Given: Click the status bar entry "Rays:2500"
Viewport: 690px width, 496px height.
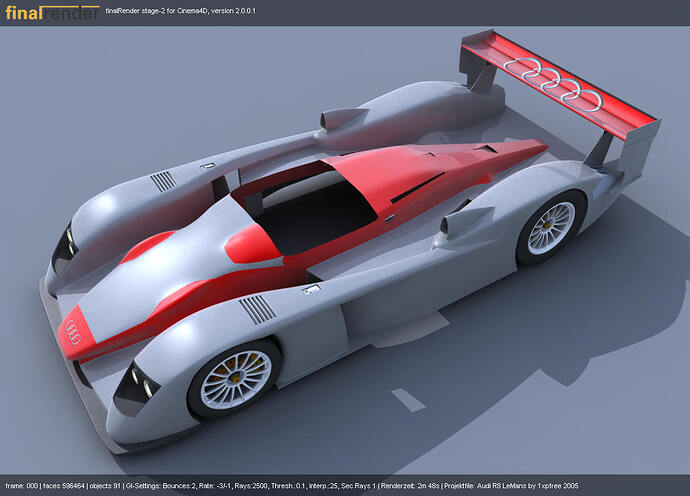Looking at the screenshot, I should [251, 486].
